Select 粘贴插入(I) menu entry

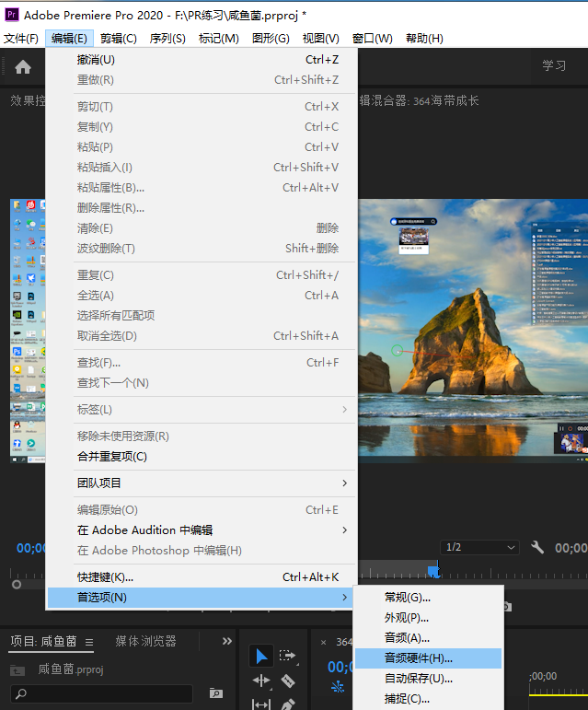pyautogui.click(x=201, y=167)
